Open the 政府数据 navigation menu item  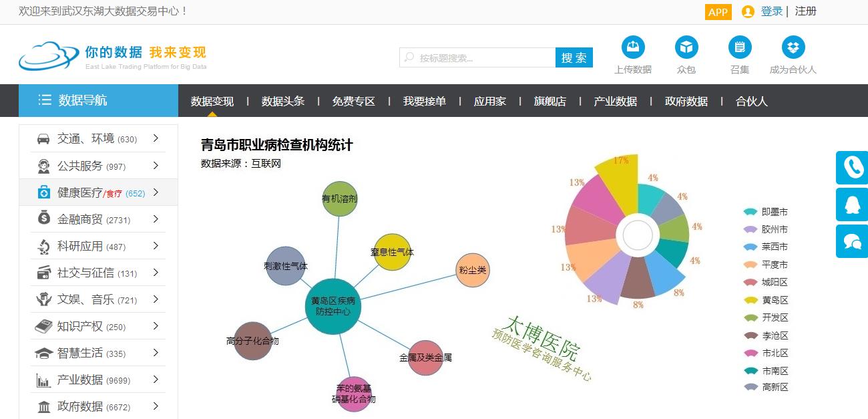[686, 100]
